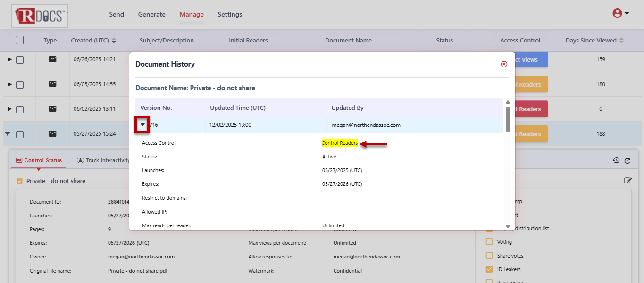Refresh the document details panel
Viewport: 644px width, 283px height.
pos(627,161)
